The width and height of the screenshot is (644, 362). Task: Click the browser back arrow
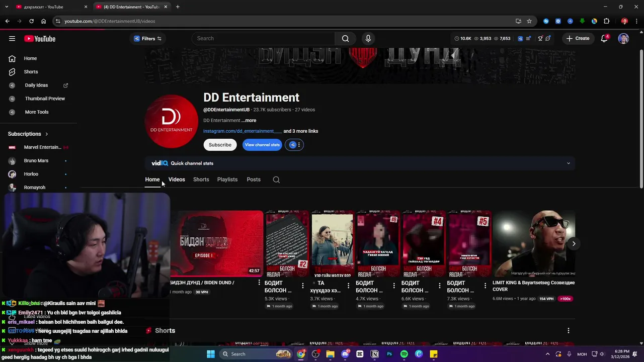point(7,21)
